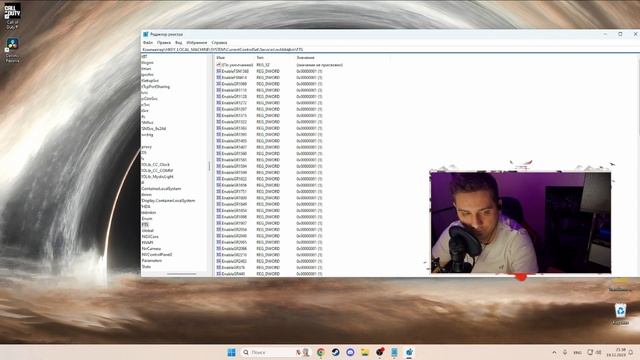Click the taskbar search box

[x=275, y=352]
